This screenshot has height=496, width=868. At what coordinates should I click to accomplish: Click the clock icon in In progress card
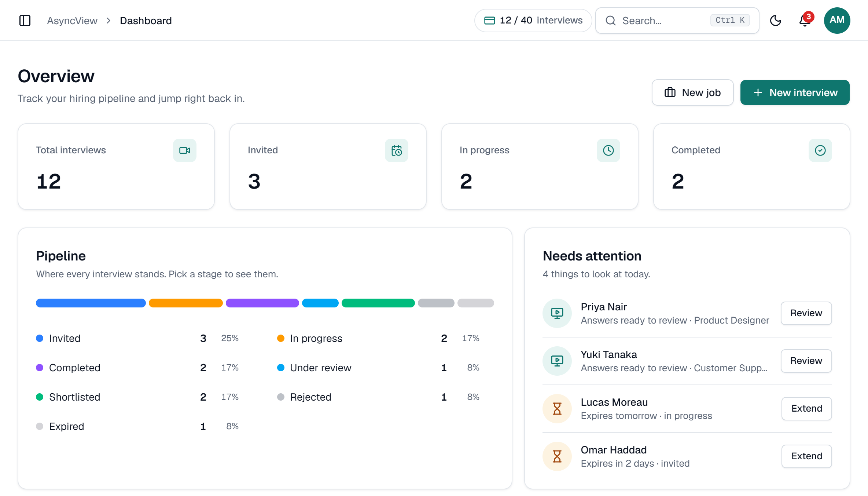(x=608, y=150)
